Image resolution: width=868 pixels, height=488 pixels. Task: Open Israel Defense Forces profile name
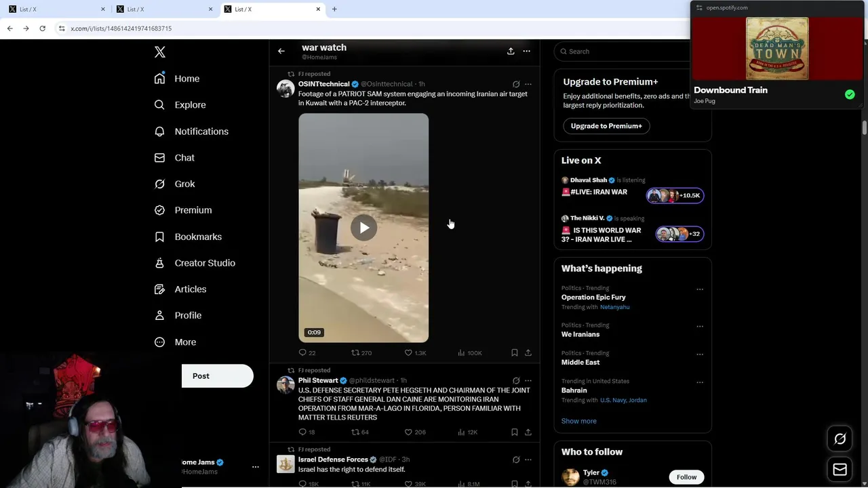tap(333, 460)
